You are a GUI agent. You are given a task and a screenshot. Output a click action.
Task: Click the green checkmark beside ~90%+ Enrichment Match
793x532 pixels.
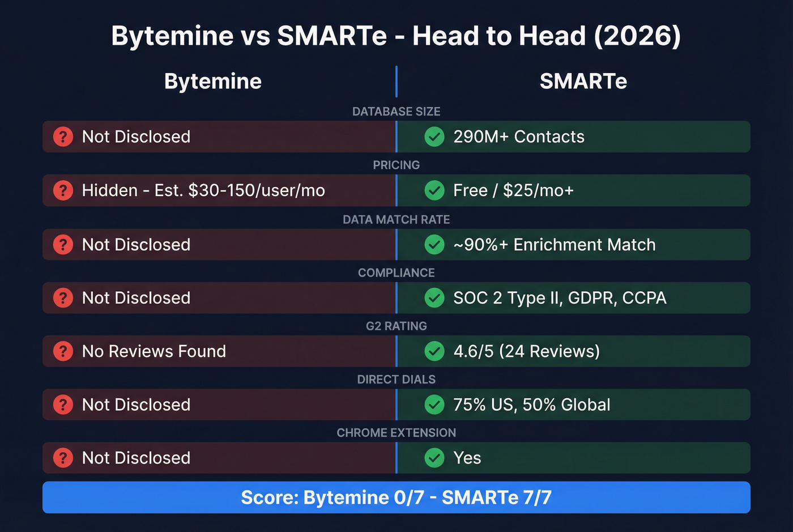coord(434,245)
